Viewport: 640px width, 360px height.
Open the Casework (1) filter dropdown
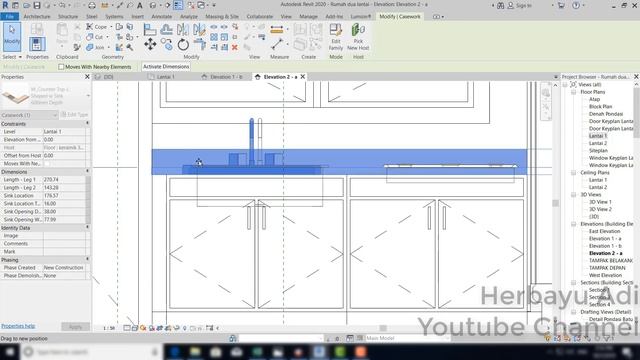29,115
